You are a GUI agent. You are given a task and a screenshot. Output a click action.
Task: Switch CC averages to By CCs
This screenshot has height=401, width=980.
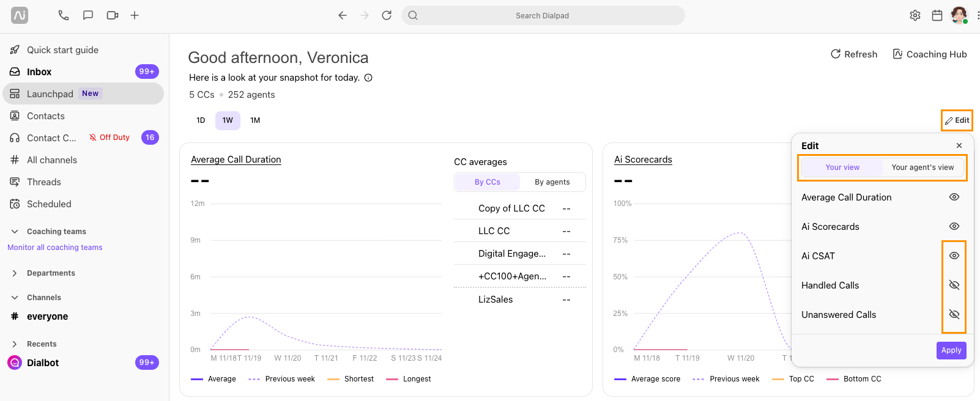pyautogui.click(x=488, y=182)
